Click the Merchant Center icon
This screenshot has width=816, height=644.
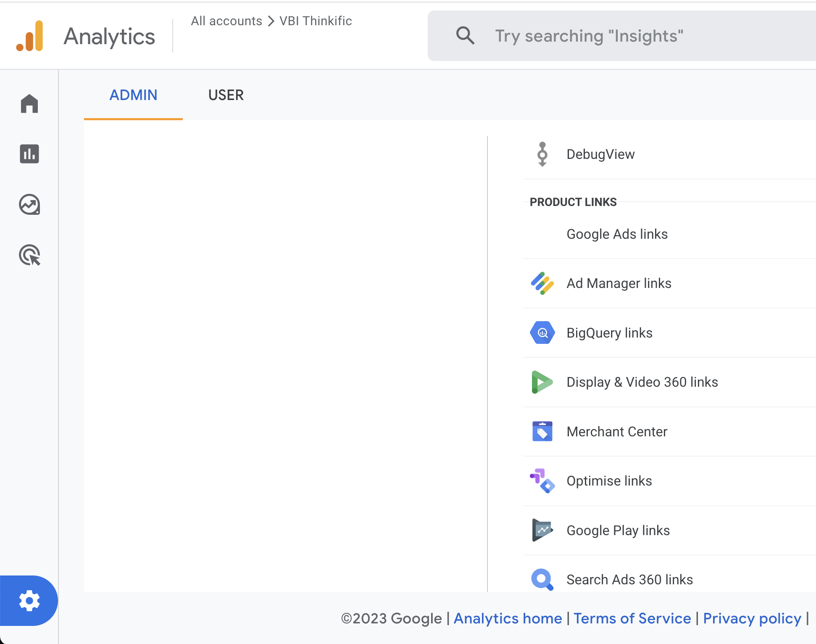542,431
